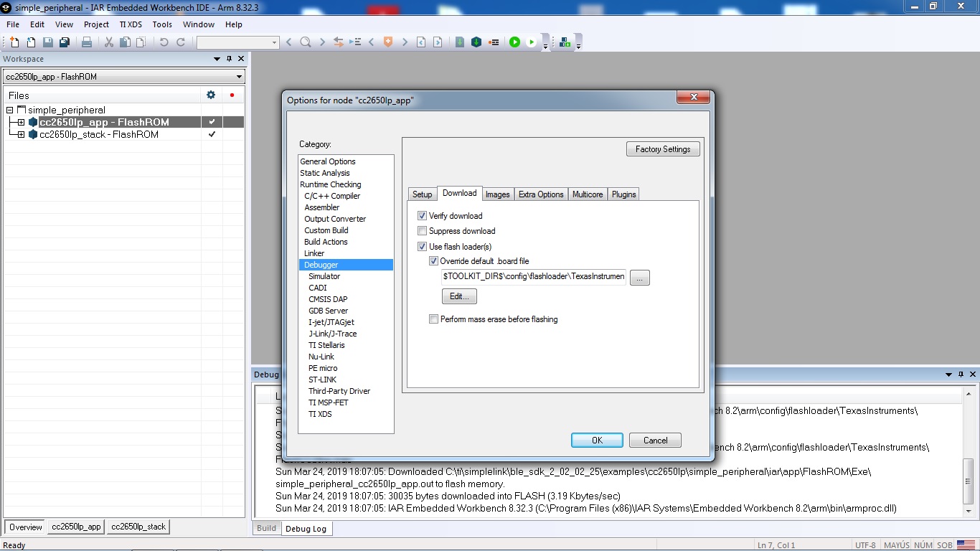Open the TI XDS toolbar overflow options
Viewport: 980px width, 551px height.
pos(578,47)
